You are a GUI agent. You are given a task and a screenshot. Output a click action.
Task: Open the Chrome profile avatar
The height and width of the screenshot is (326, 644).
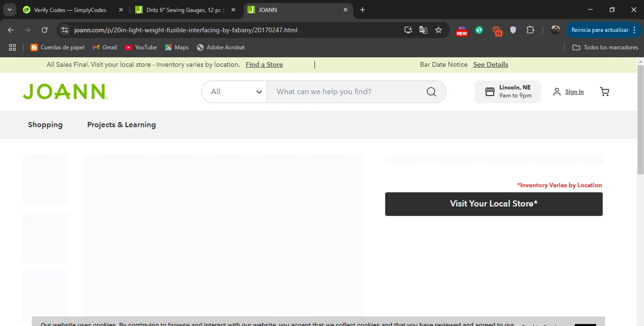coord(556,30)
